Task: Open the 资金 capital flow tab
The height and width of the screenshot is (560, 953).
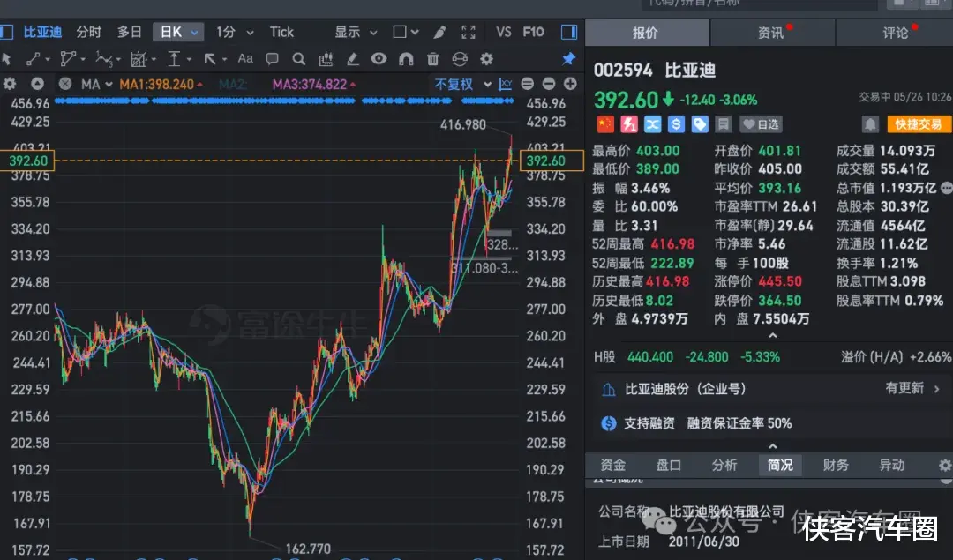Action: tap(612, 466)
